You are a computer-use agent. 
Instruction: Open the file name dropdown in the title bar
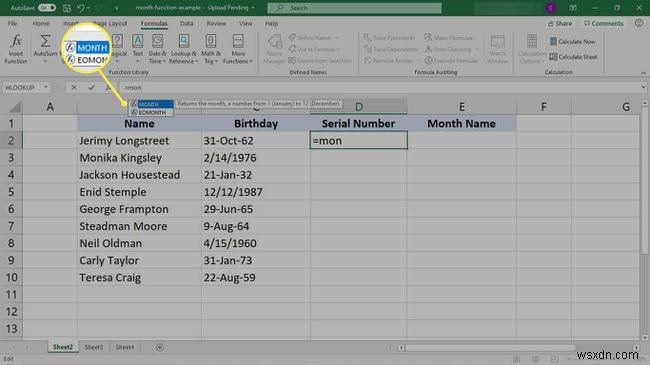(x=253, y=8)
